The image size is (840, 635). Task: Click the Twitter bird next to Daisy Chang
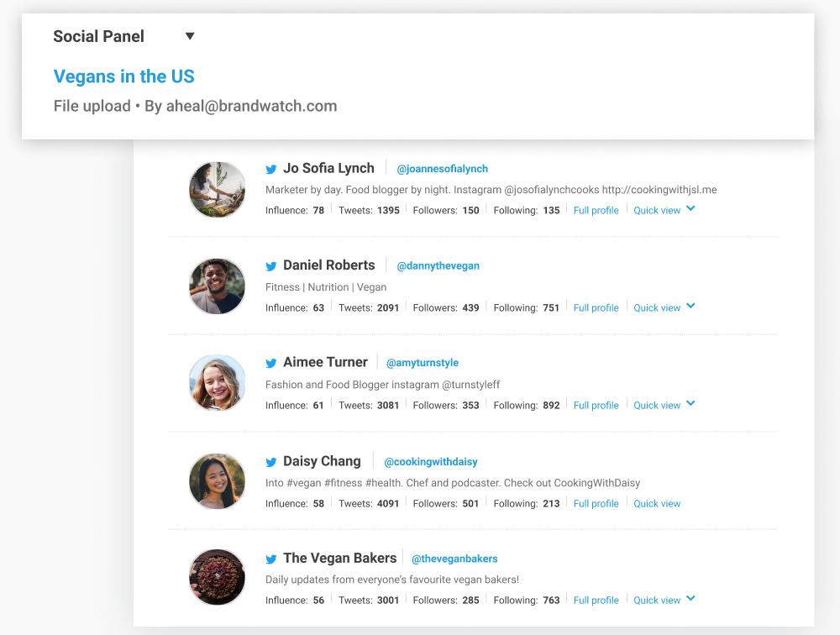pos(271,462)
